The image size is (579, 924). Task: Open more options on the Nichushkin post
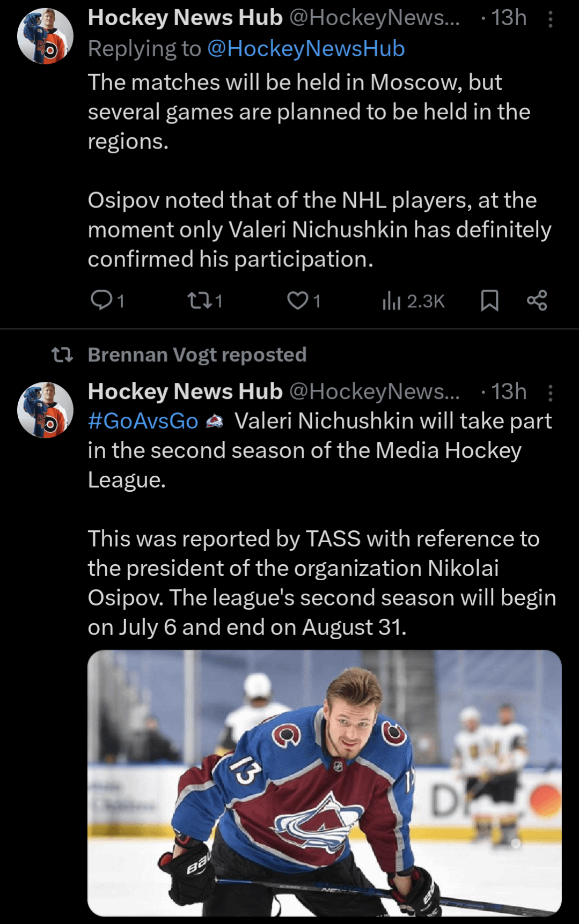click(x=551, y=393)
